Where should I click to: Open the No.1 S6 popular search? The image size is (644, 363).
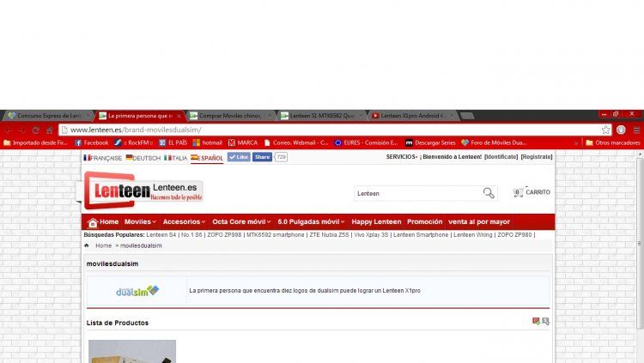click(x=191, y=235)
